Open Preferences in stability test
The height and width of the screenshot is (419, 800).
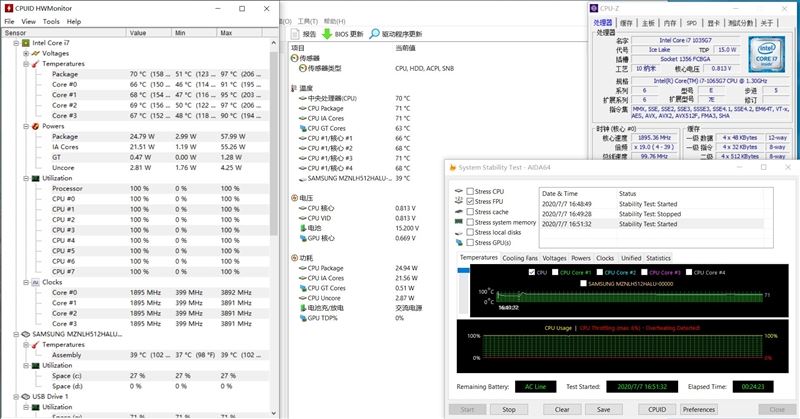[x=699, y=409]
